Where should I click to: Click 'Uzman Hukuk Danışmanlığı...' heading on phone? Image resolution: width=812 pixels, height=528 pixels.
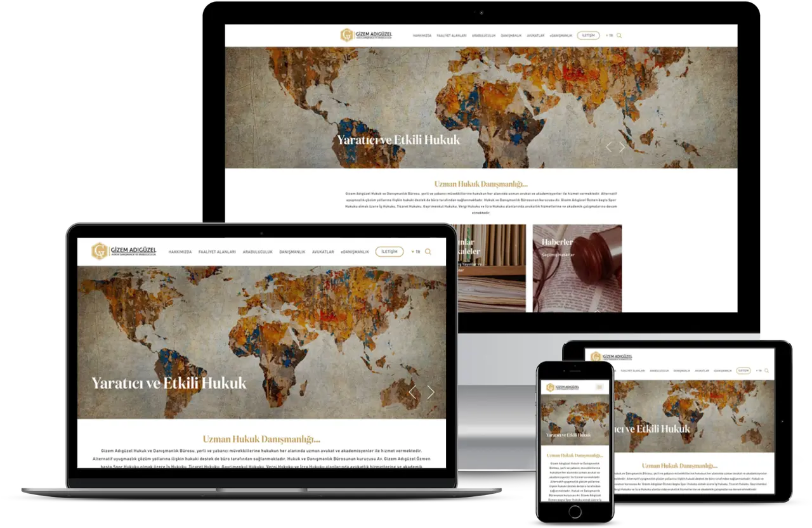[x=575, y=455]
